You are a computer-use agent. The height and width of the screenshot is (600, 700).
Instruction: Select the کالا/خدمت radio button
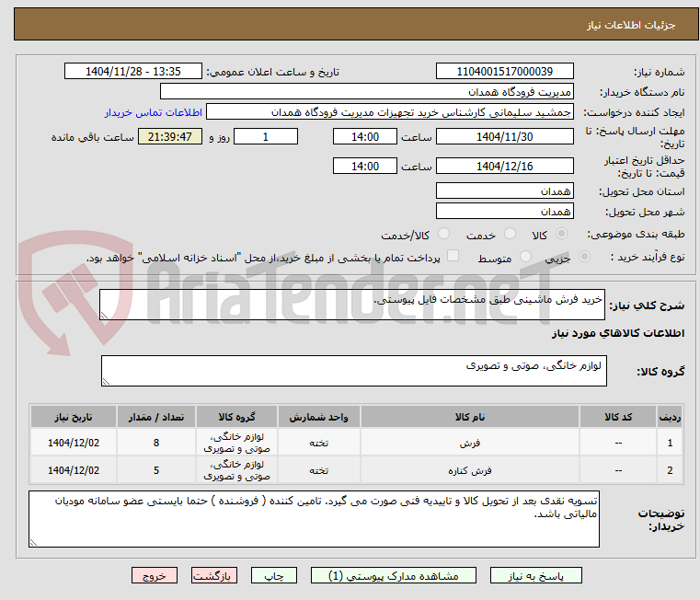coord(443,234)
